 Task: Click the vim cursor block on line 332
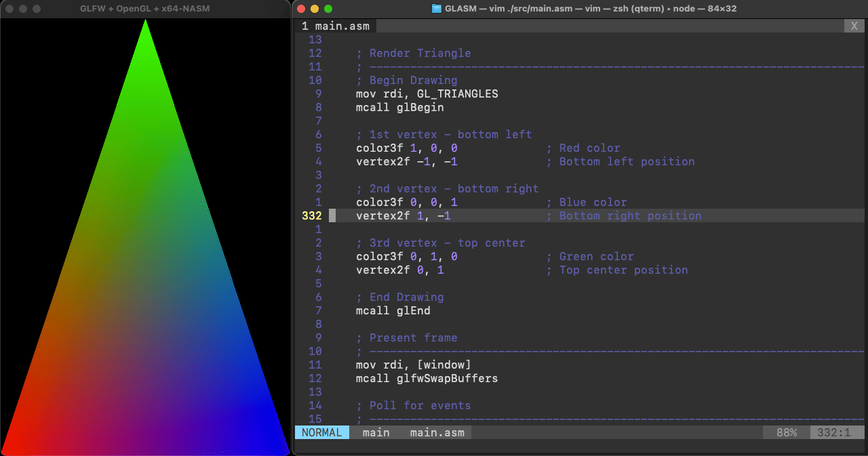332,216
